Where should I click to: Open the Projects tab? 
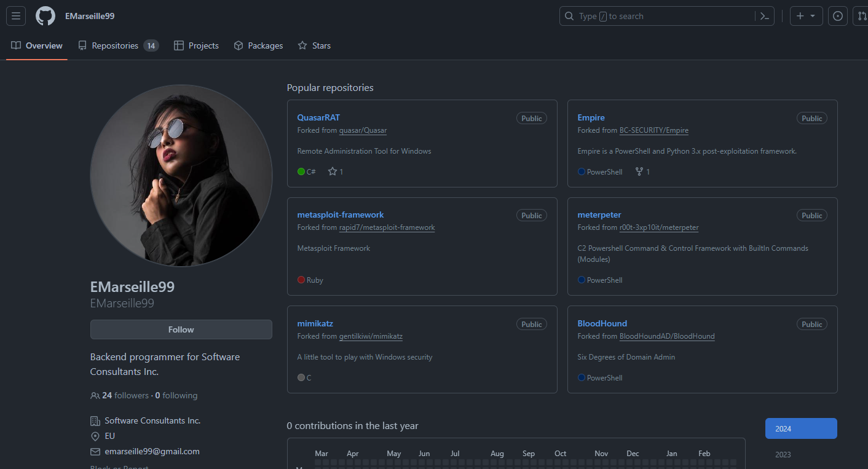coord(196,45)
